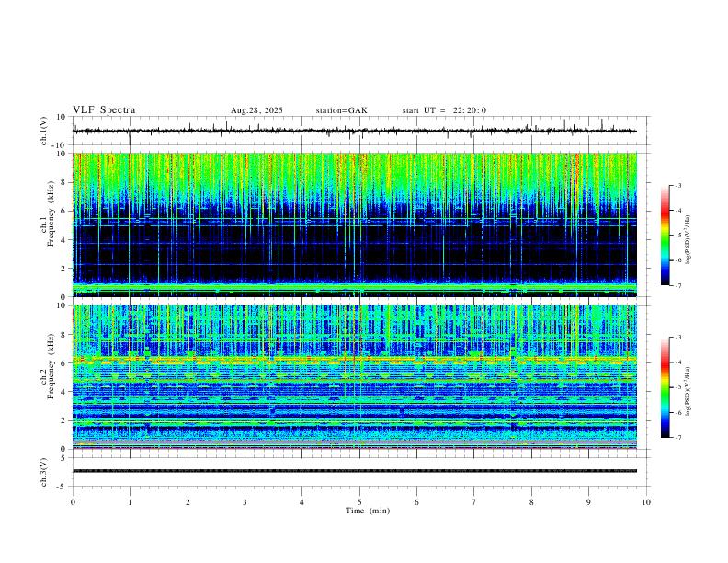
Task: Click the "-5" tick on ch.3(V) axis
Action: (63, 487)
